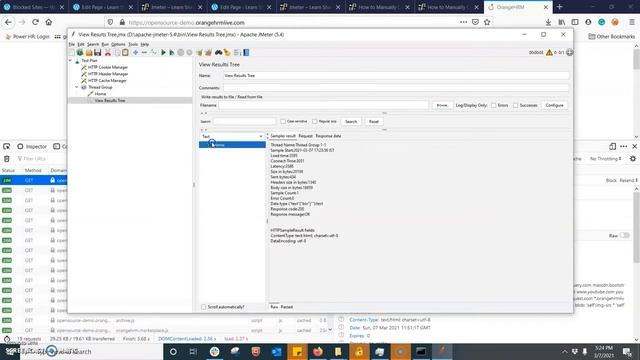Open the Search menu in JMeter

pos(93,44)
